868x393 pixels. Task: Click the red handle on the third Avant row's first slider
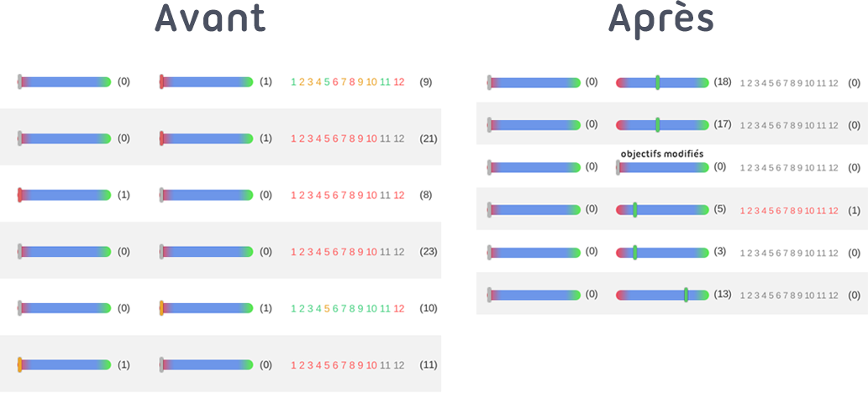point(19,195)
